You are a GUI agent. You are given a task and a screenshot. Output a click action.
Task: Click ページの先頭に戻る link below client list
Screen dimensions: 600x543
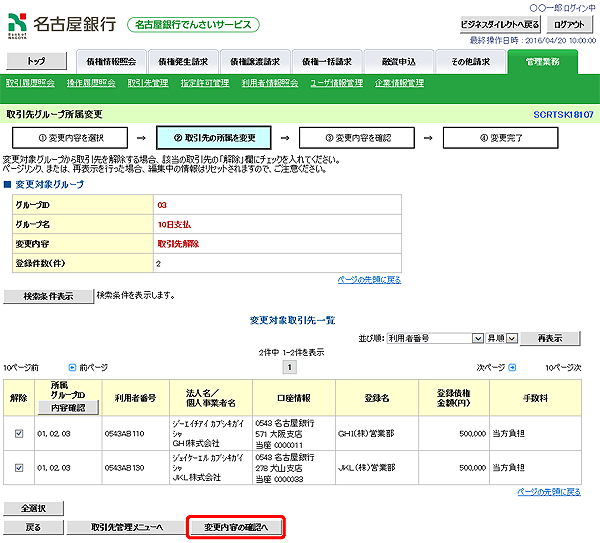(x=549, y=492)
